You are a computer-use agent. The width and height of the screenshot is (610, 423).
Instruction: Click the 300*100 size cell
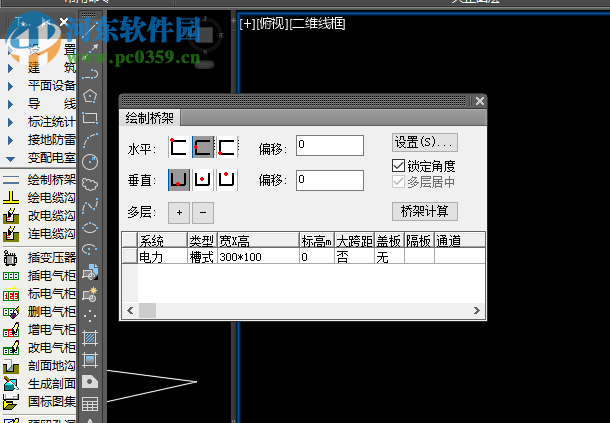point(258,257)
